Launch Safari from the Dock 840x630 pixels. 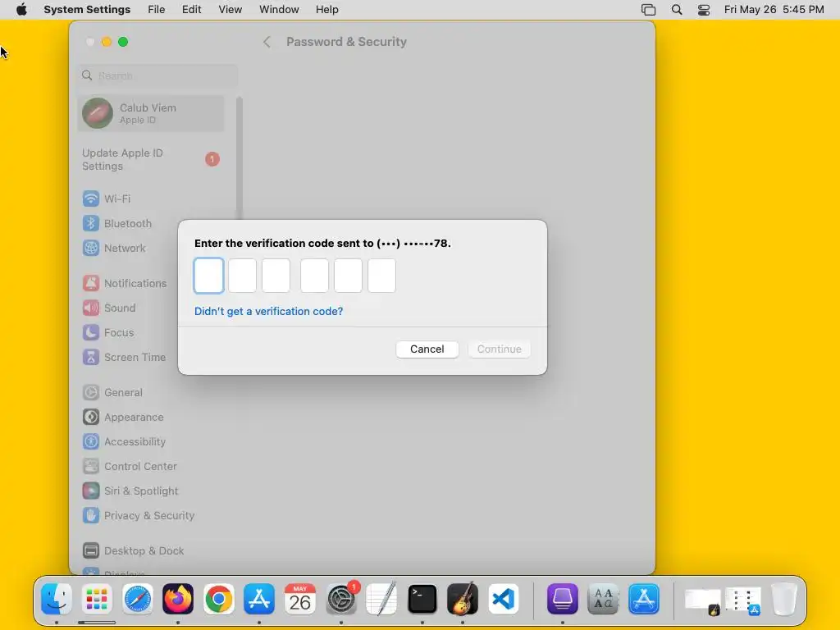point(138,599)
